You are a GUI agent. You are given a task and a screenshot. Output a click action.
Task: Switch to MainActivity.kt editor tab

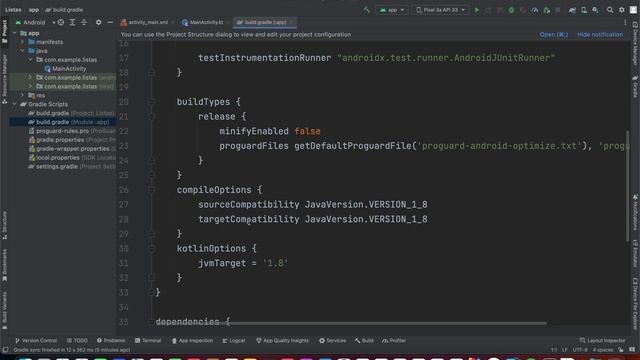click(x=205, y=22)
